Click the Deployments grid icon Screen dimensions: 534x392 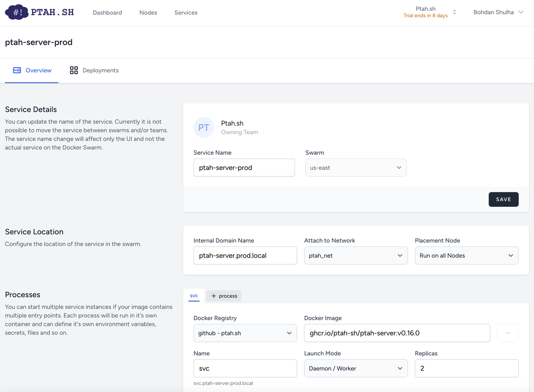pos(74,70)
